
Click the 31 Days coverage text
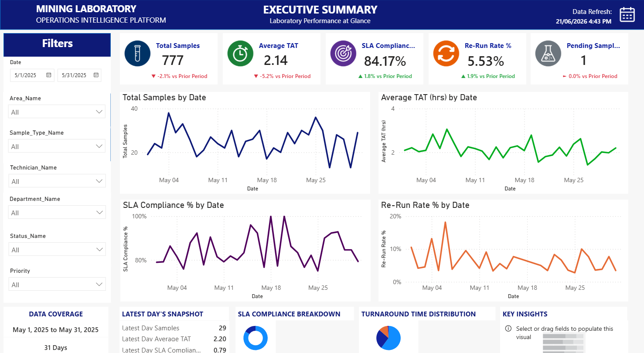point(56,348)
